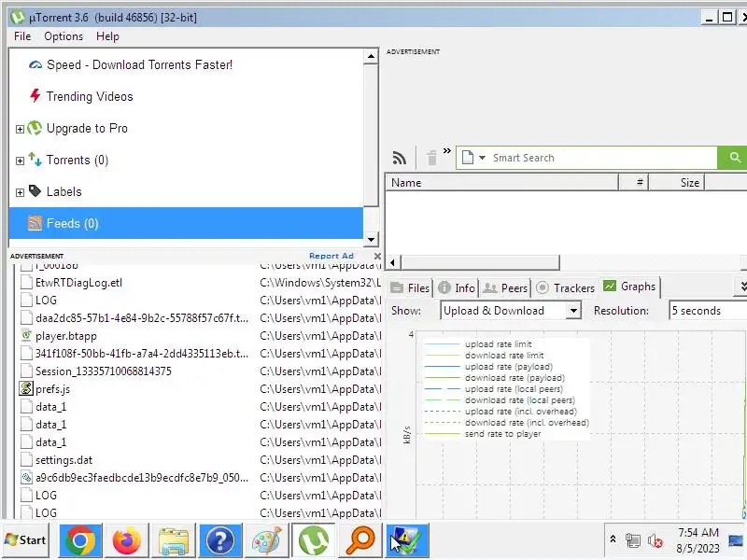Switch to the Info tab
The image size is (747, 560).
click(457, 288)
